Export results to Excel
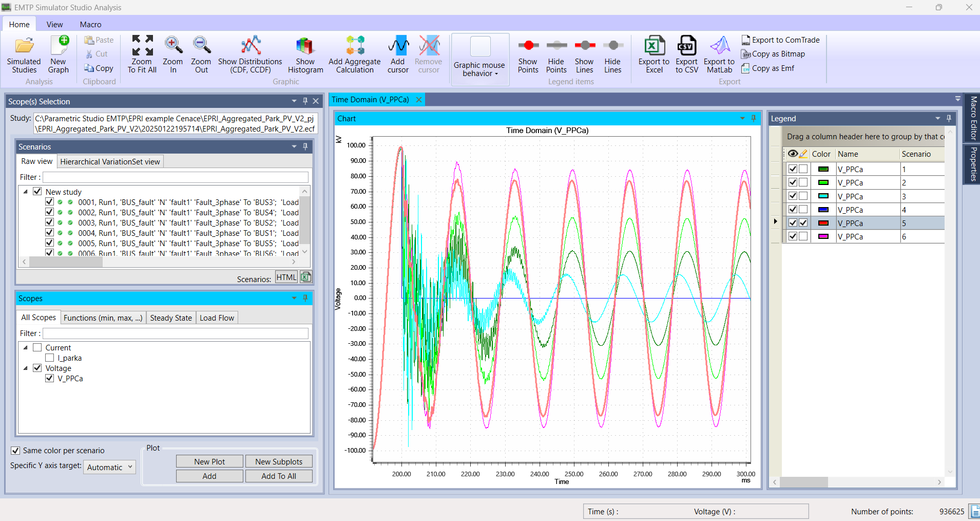Image resolution: width=980 pixels, height=521 pixels. 652,53
